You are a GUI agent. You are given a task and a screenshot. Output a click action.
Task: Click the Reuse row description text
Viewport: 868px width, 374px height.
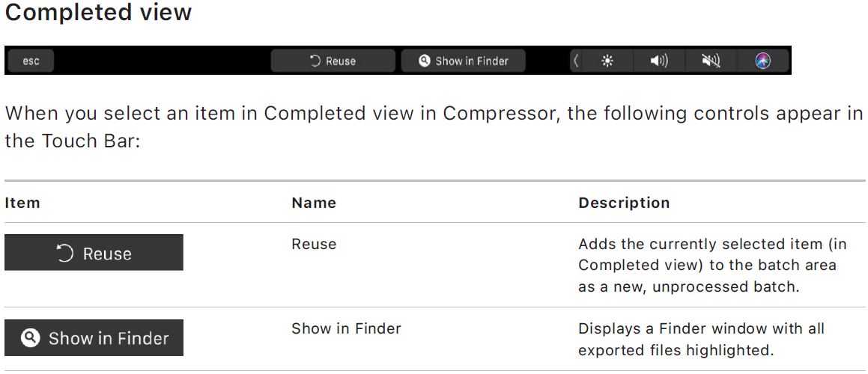click(707, 265)
